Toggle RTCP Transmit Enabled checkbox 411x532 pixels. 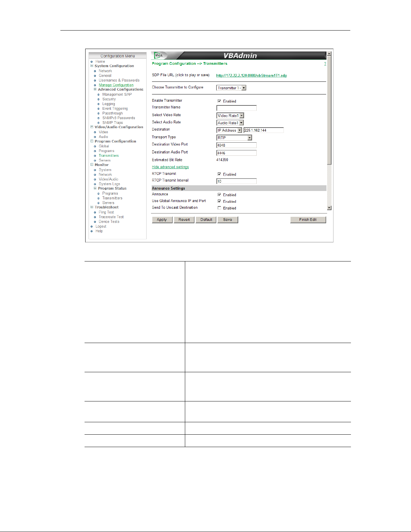pos(219,174)
